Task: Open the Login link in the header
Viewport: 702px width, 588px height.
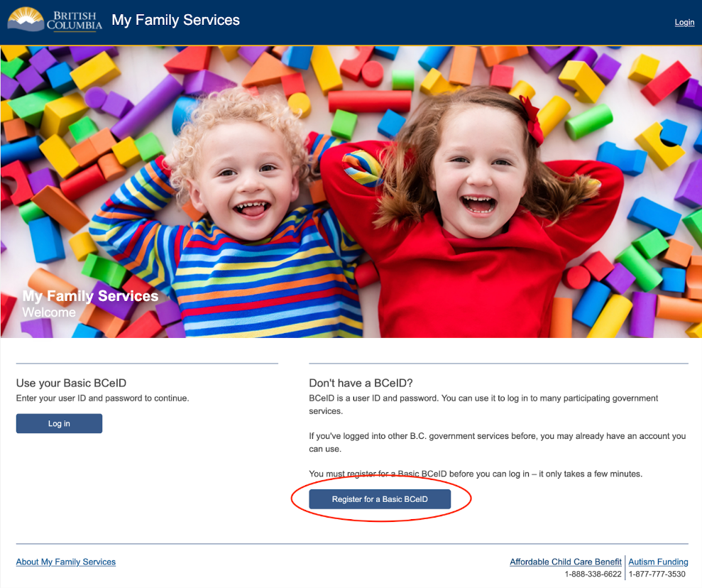Action: [684, 23]
